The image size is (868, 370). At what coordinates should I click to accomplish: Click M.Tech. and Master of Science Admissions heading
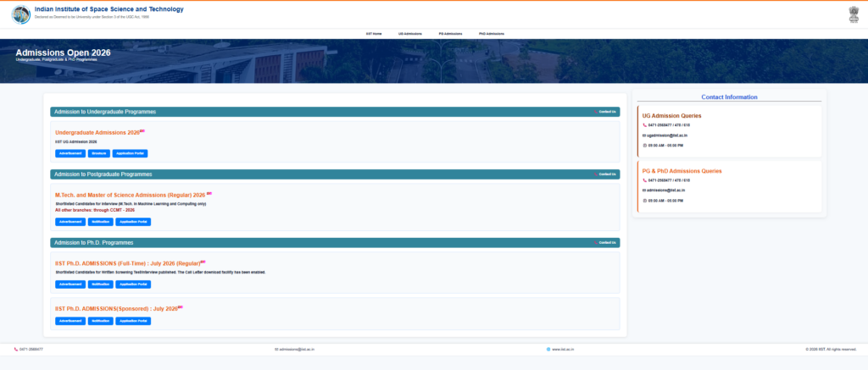click(130, 196)
